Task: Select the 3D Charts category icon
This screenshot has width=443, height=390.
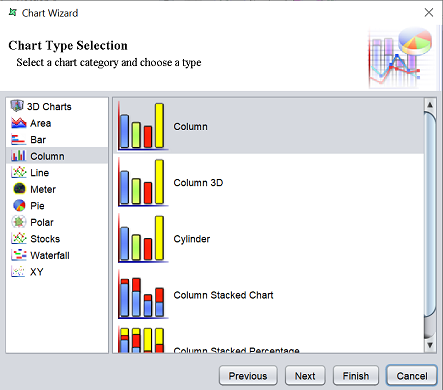Action: (x=17, y=106)
